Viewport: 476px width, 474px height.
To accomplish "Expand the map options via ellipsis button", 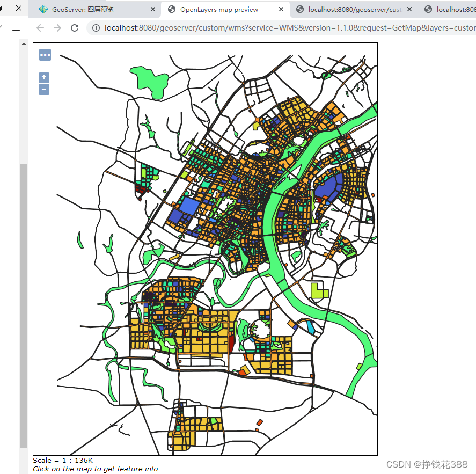I will click(x=45, y=54).
